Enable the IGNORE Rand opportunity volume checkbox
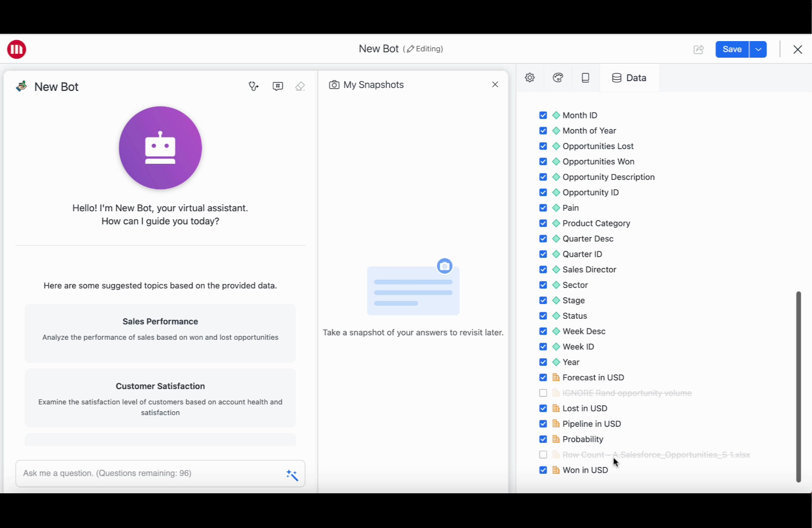 pyautogui.click(x=543, y=393)
